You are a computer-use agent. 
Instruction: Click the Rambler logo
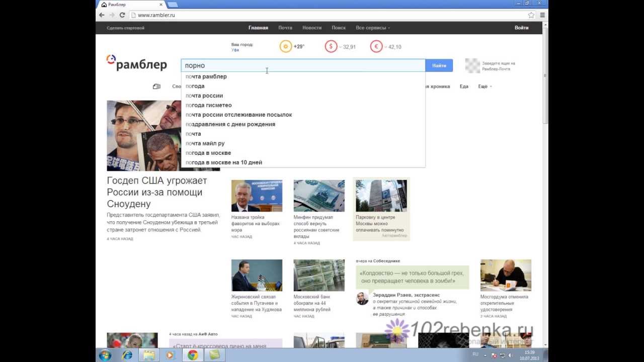point(136,63)
